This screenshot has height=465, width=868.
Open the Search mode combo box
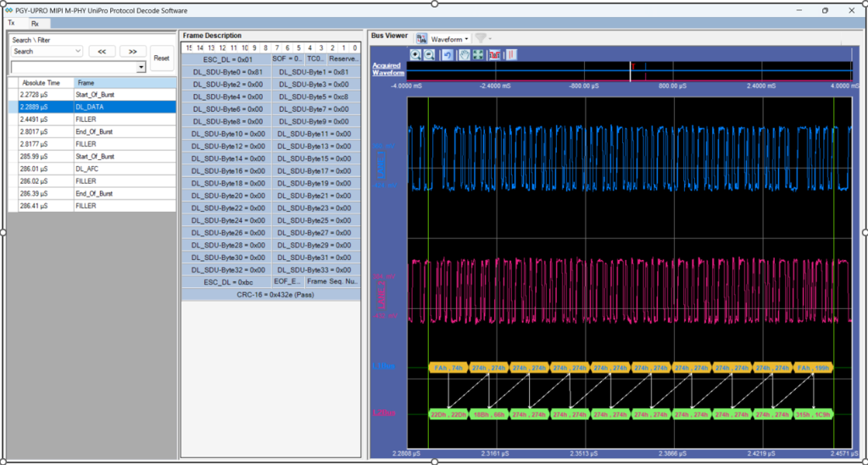coord(47,52)
